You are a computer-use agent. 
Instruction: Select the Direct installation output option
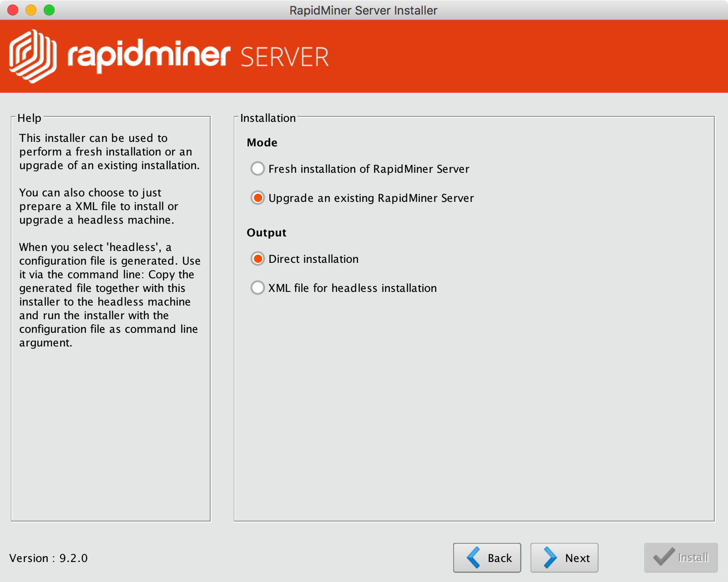coord(258,259)
